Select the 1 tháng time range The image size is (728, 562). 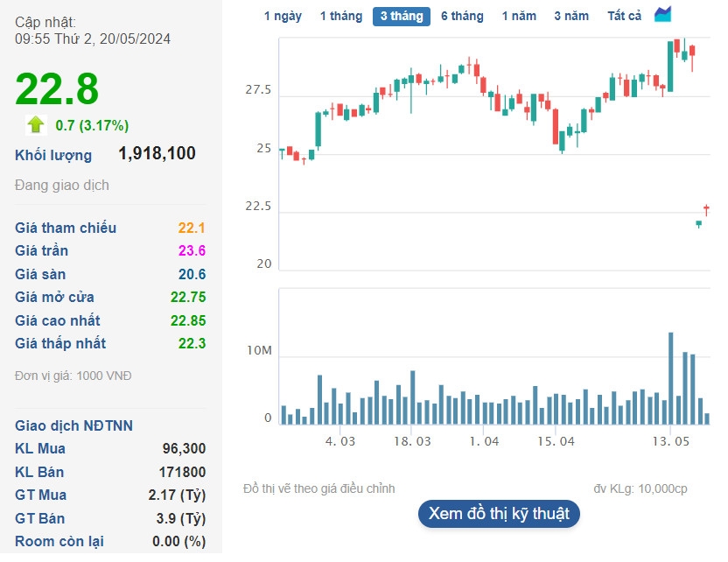point(341,17)
